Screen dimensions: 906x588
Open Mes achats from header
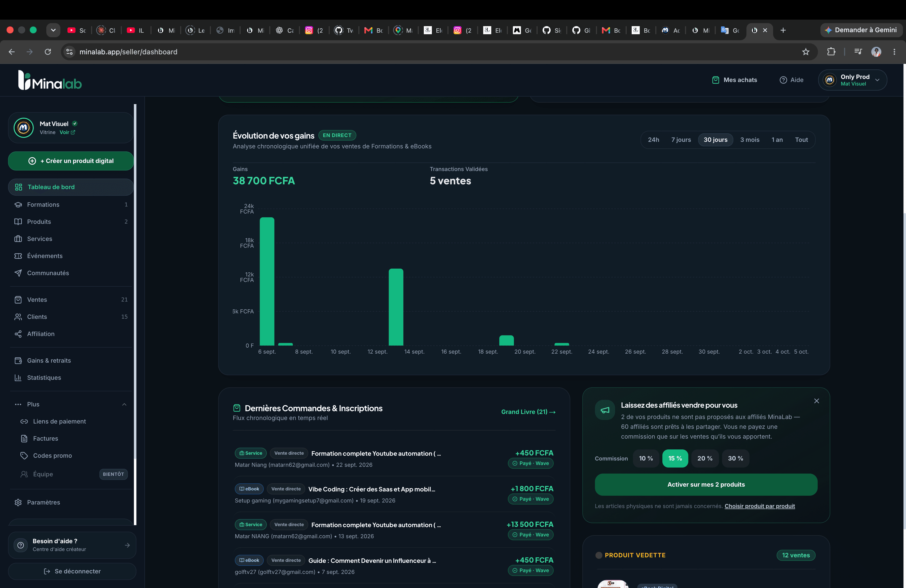click(734, 80)
